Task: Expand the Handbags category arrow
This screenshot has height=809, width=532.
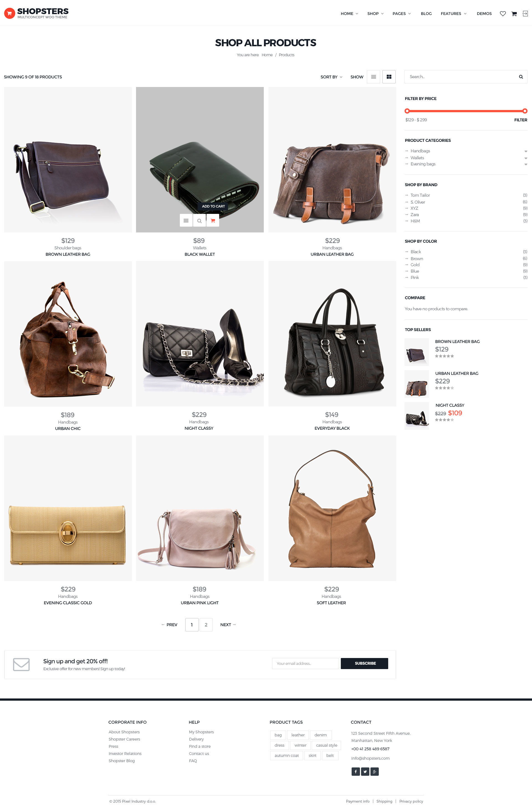Action: click(526, 151)
